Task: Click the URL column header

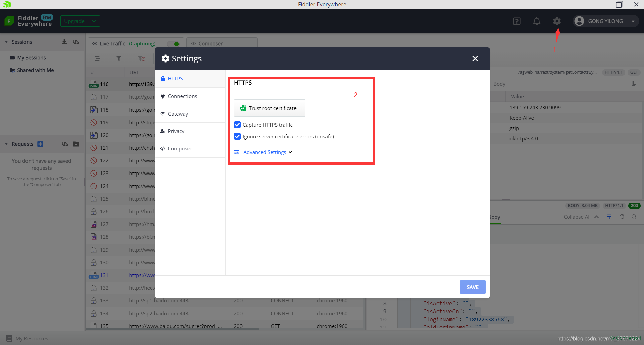Action: tap(134, 72)
